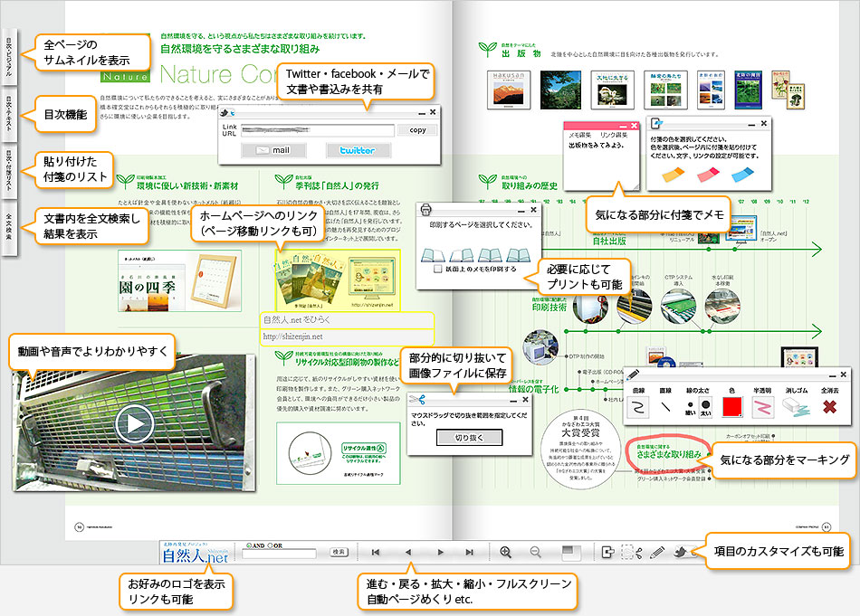The width and height of the screenshot is (860, 616).
Task: Open the sticky note tool in the bottom toolbar
Action: [x=607, y=553]
